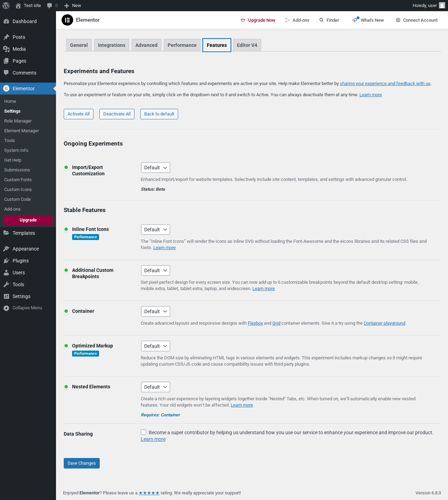Click the WordPress logo icon
The image size is (448, 500).
[6, 6]
